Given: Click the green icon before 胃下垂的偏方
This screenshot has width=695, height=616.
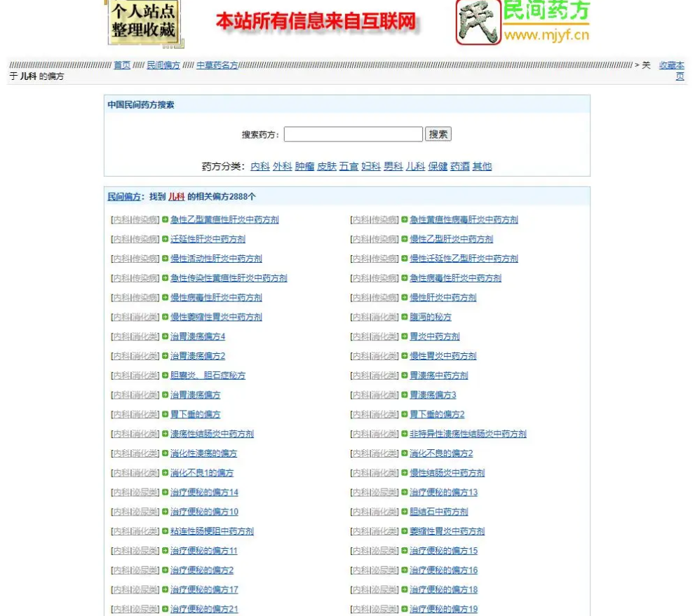Looking at the screenshot, I should [164, 414].
